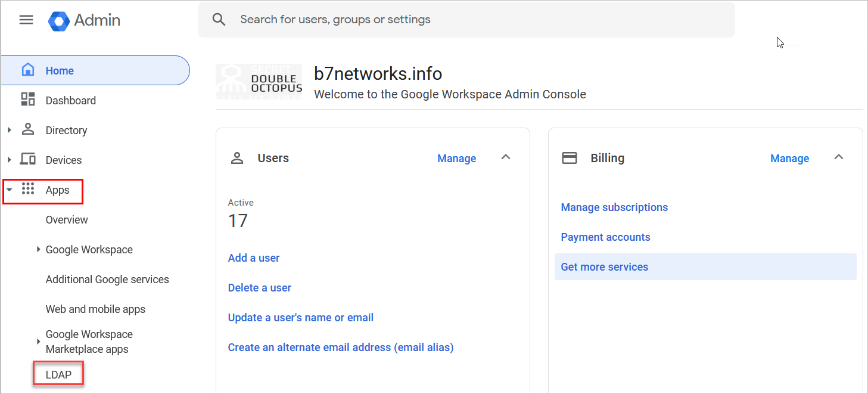This screenshot has height=394, width=868.
Task: Click the Admin title text
Action: pos(97,20)
